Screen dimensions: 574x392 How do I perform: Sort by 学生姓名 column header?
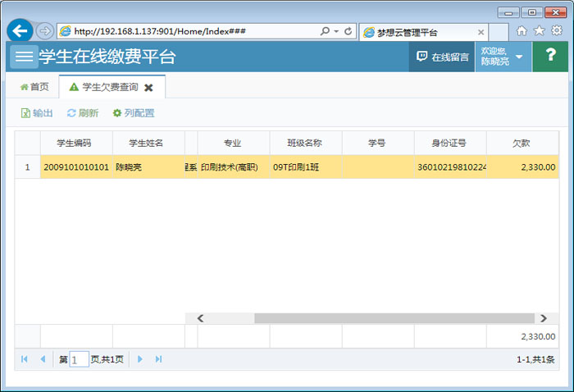(148, 143)
